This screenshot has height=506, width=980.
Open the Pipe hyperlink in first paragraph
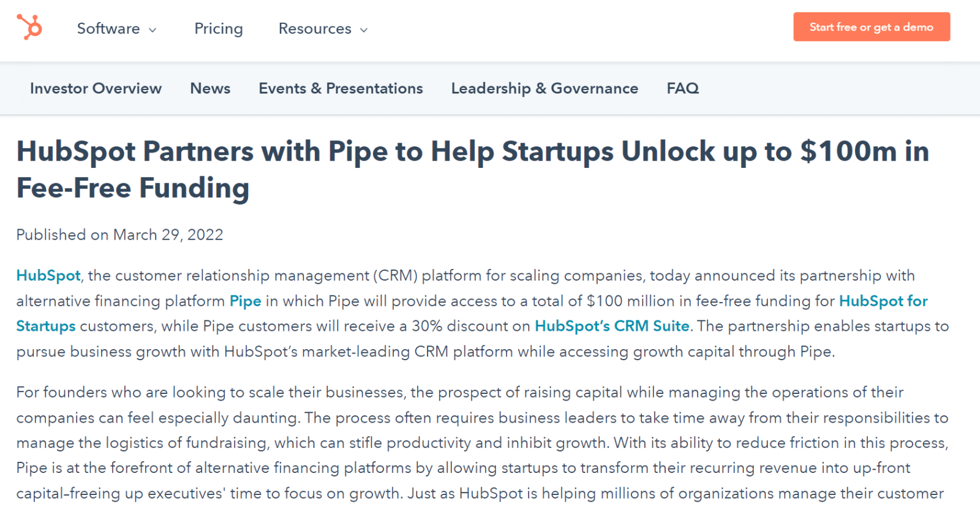tap(245, 301)
